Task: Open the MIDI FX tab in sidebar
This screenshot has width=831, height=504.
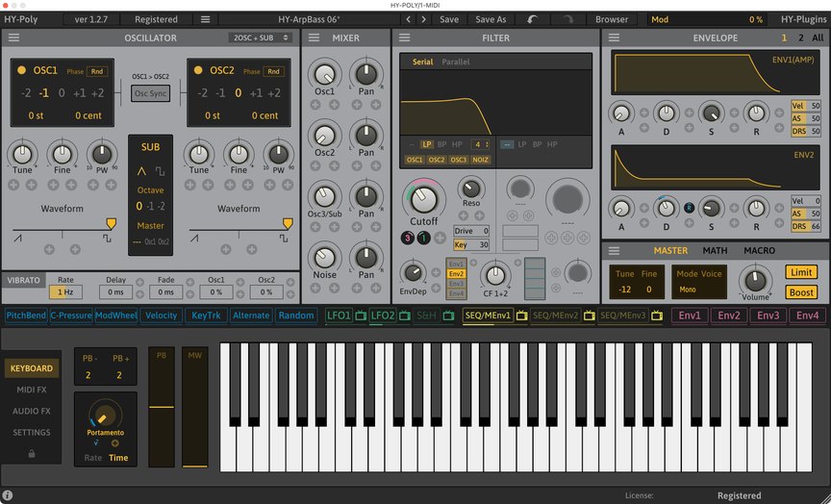Action: click(32, 390)
